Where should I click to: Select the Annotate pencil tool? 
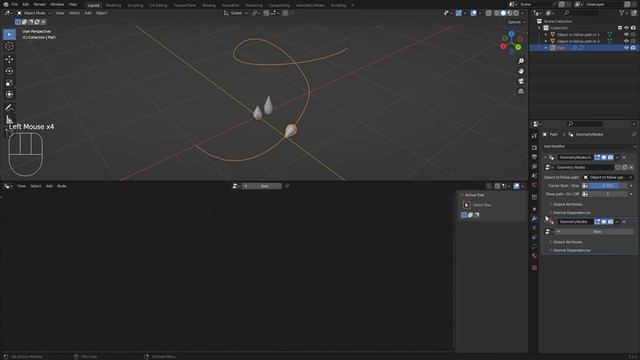coord(9,108)
